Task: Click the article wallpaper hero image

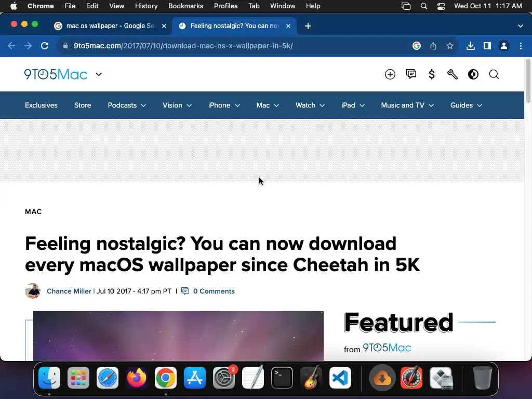Action: pyautogui.click(x=179, y=336)
